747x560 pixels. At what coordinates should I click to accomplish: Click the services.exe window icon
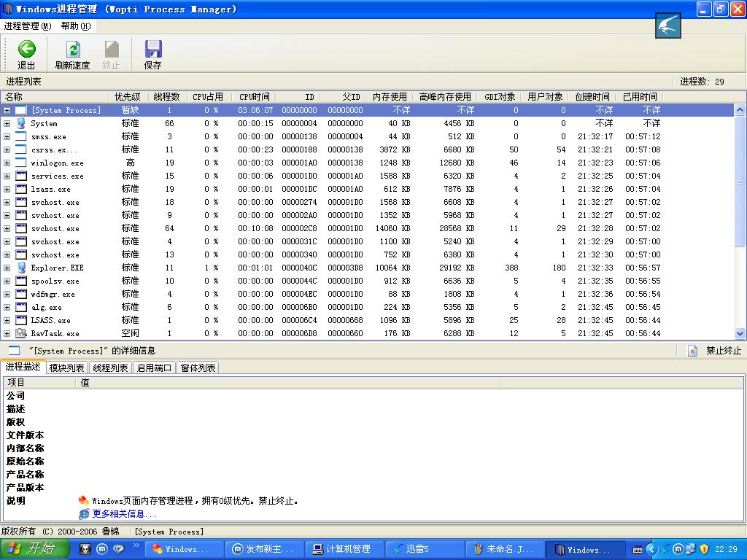[21, 176]
